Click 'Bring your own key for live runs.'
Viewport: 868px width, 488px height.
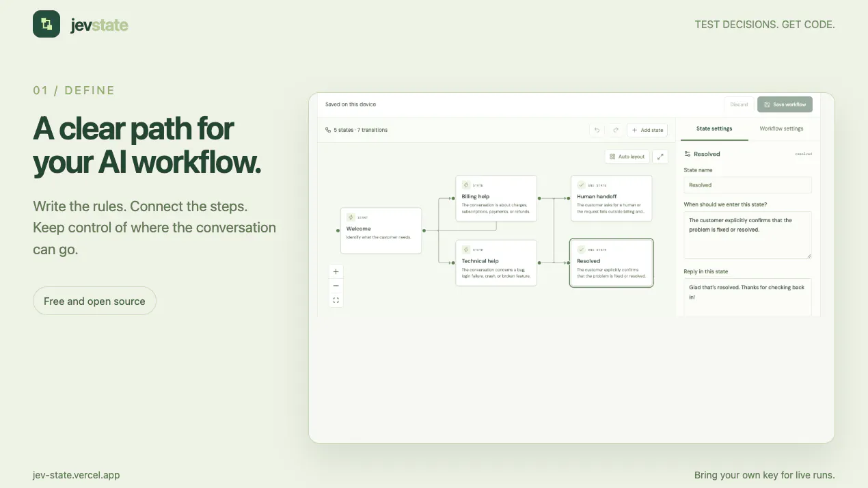point(765,475)
